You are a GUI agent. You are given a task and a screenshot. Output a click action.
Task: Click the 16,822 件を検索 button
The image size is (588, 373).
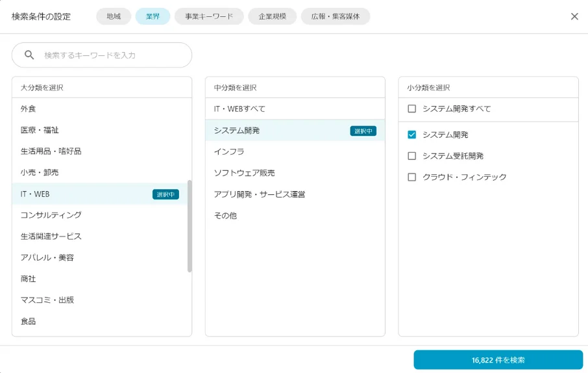click(x=498, y=360)
